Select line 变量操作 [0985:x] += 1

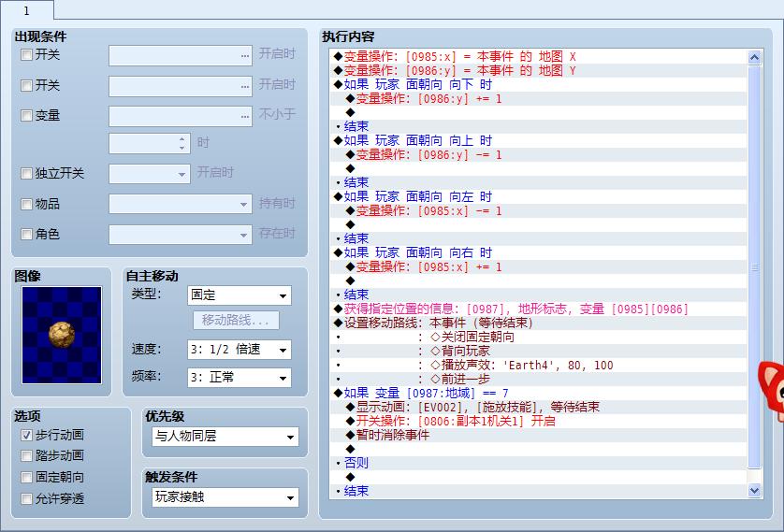click(x=540, y=266)
